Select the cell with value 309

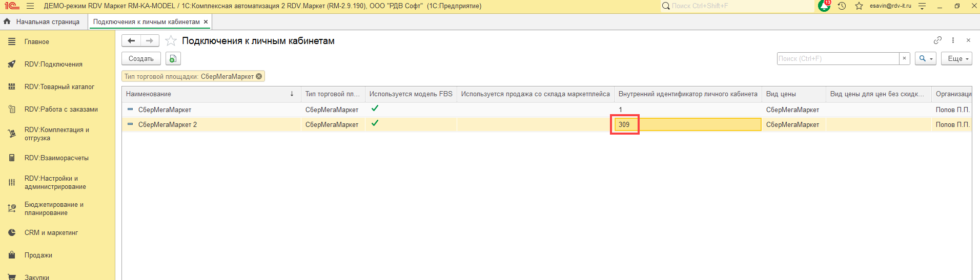coord(688,124)
